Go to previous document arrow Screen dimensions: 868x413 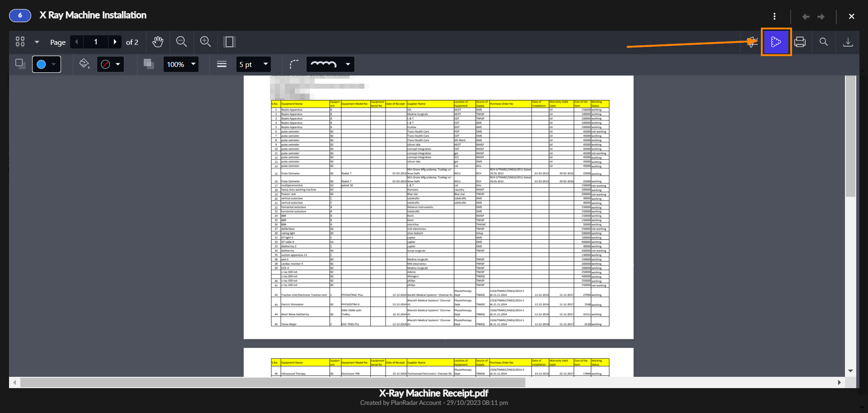point(806,17)
